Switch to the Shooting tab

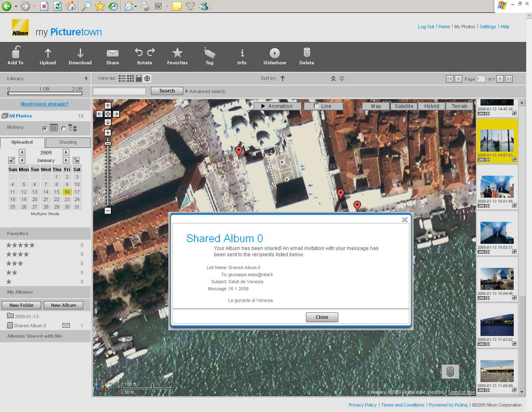click(x=68, y=142)
